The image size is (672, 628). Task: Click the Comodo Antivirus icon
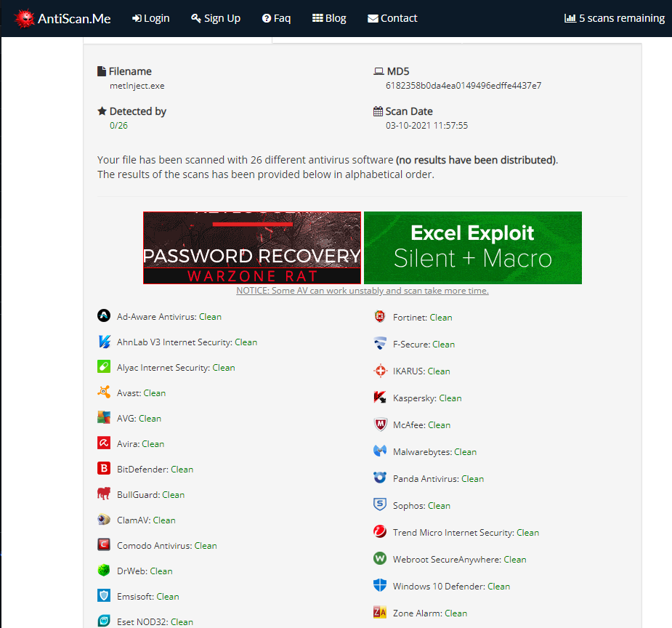104,544
